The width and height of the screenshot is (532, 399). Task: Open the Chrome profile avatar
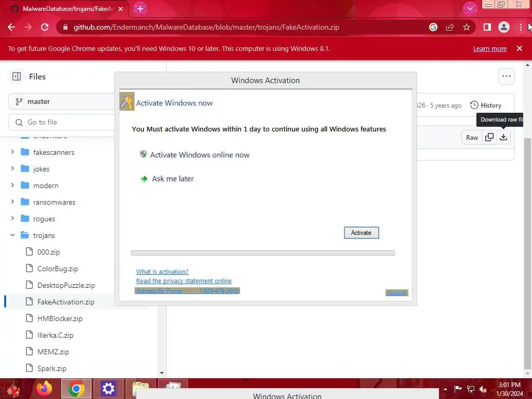pyautogui.click(x=504, y=27)
